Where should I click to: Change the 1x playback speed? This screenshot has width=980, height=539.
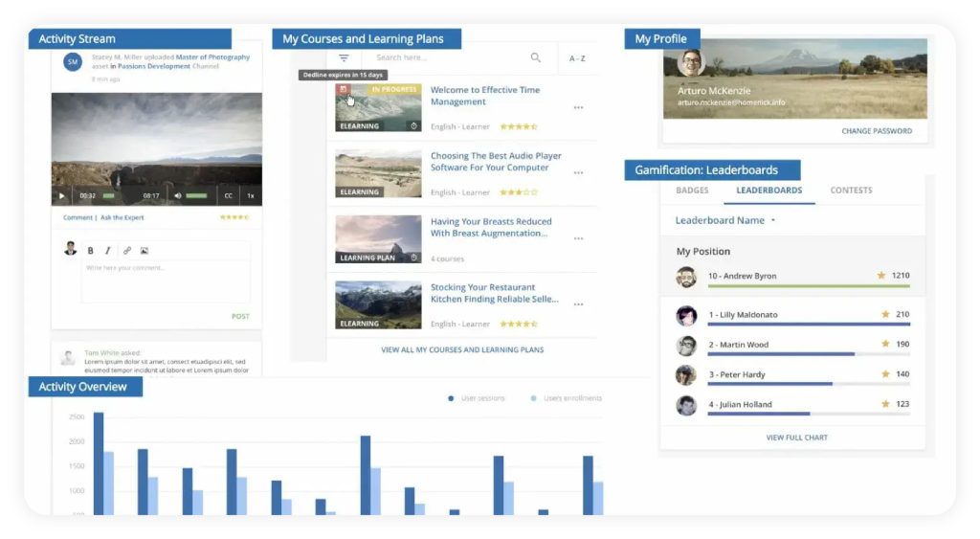tap(251, 195)
